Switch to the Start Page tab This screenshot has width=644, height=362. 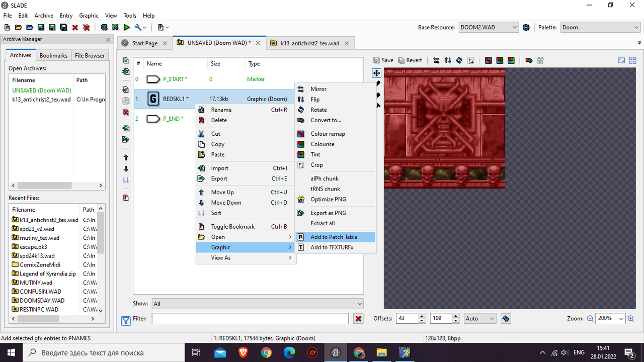[x=145, y=43]
